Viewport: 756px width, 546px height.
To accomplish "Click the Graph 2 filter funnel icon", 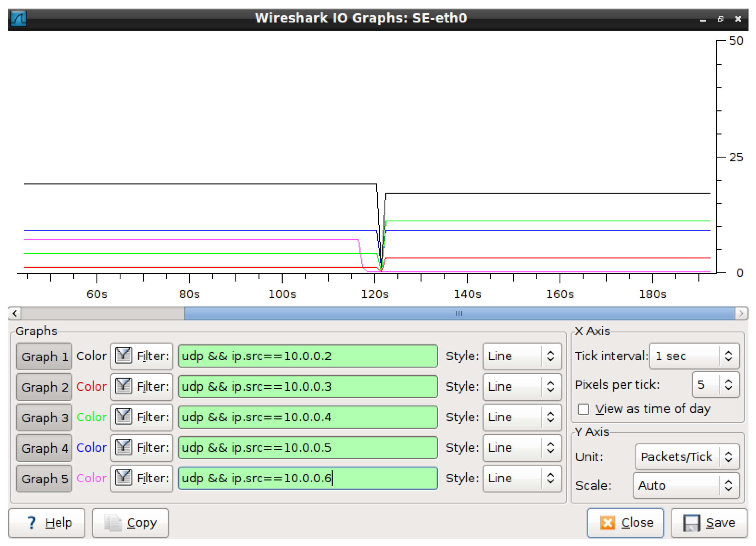I will coord(123,386).
